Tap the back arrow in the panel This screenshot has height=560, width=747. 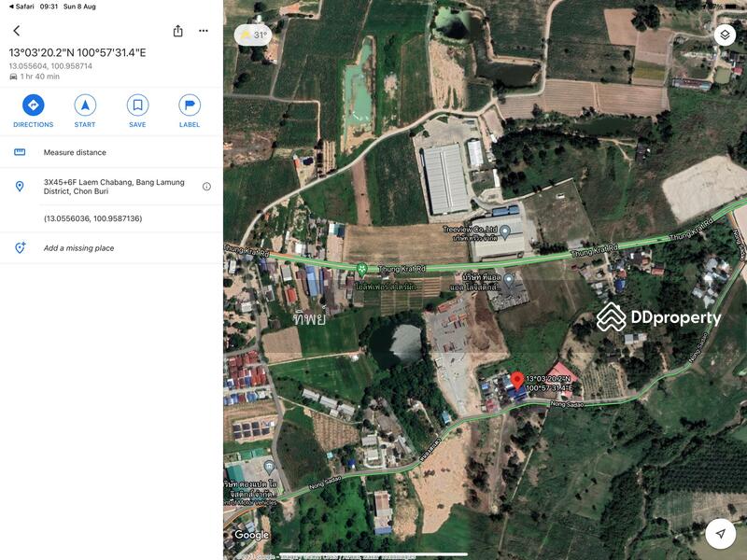point(16,31)
